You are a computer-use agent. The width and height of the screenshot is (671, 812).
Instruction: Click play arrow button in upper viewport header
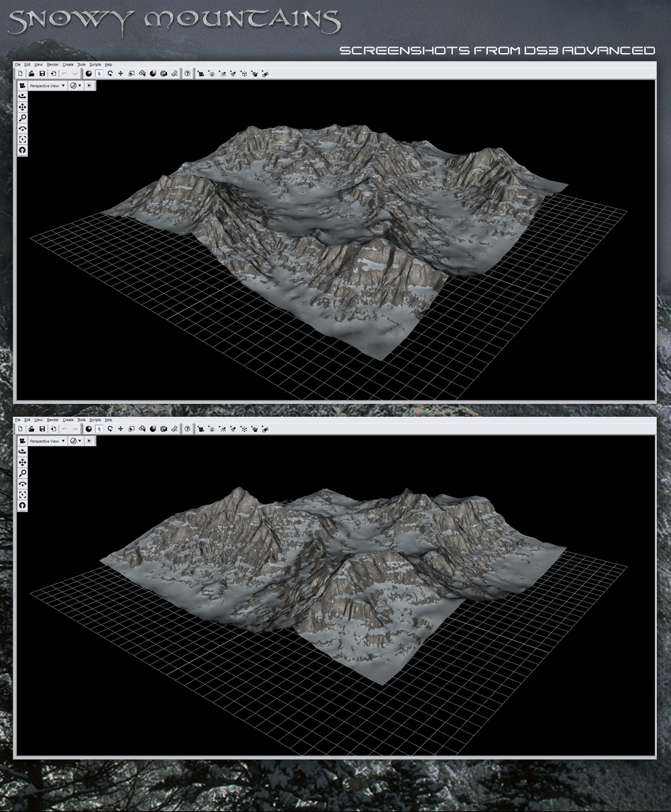(x=89, y=86)
